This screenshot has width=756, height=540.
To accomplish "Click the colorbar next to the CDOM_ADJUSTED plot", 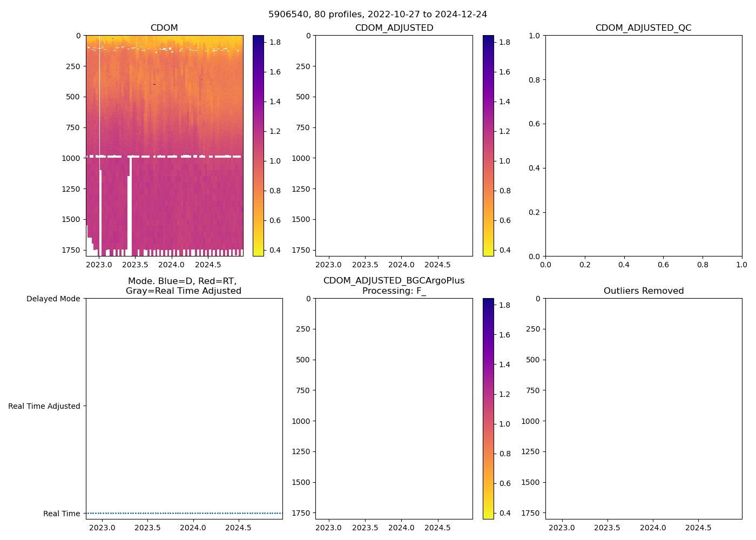I will pyautogui.click(x=488, y=145).
